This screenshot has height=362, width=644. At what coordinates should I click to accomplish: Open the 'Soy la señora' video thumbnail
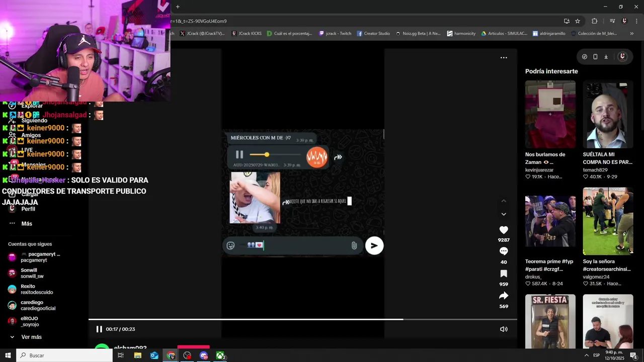608,221
